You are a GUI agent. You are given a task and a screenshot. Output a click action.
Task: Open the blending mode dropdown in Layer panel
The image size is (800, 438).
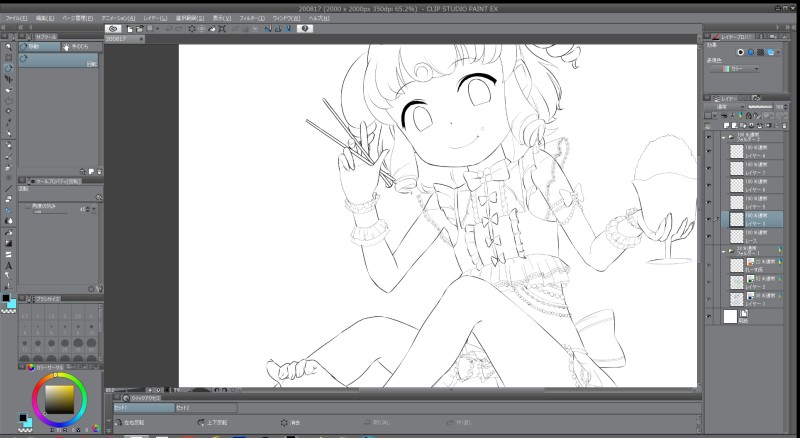tap(724, 107)
